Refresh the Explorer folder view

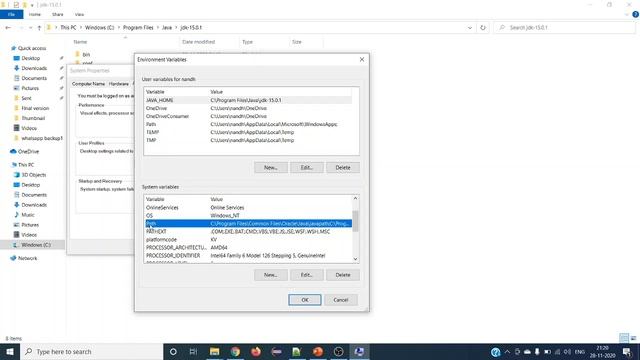(x=483, y=28)
